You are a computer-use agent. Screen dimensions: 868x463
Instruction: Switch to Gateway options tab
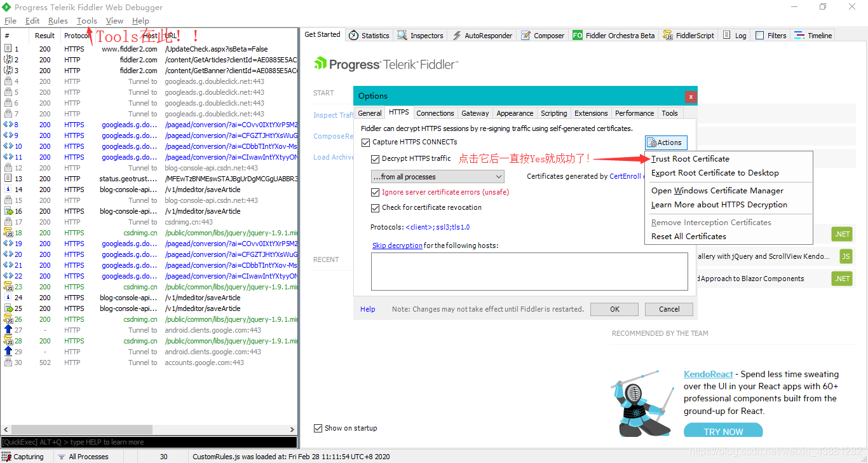click(475, 113)
